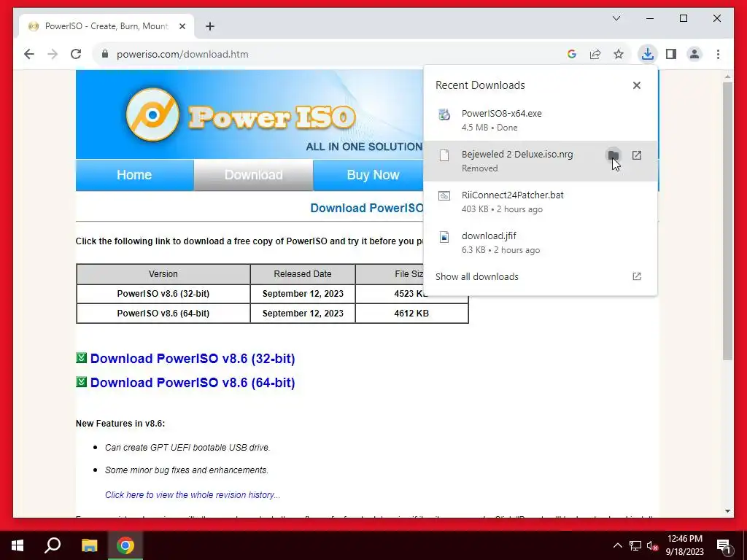The height and width of the screenshot is (560, 747).
Task: Show Bejeweled 2 Deluxe.iso.nrg in folder
Action: (x=613, y=155)
